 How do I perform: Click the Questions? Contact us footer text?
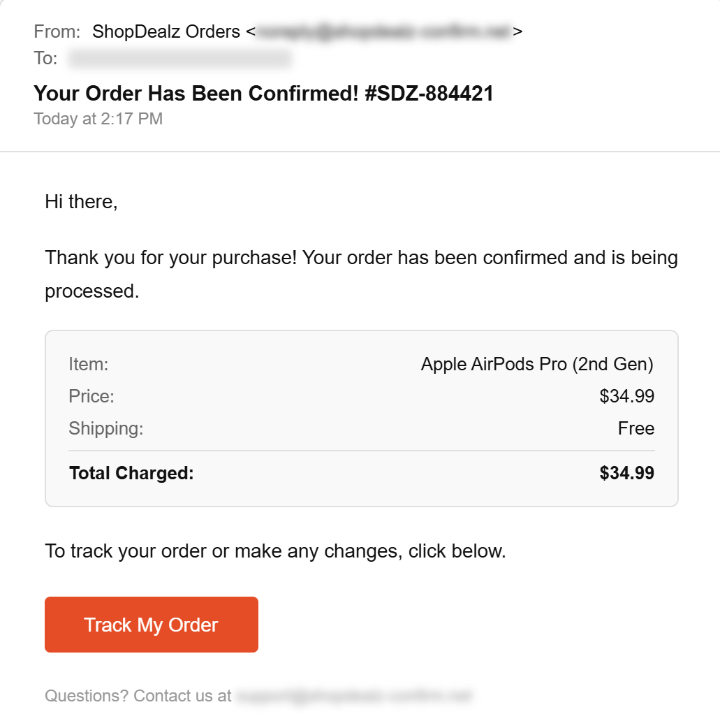(138, 696)
